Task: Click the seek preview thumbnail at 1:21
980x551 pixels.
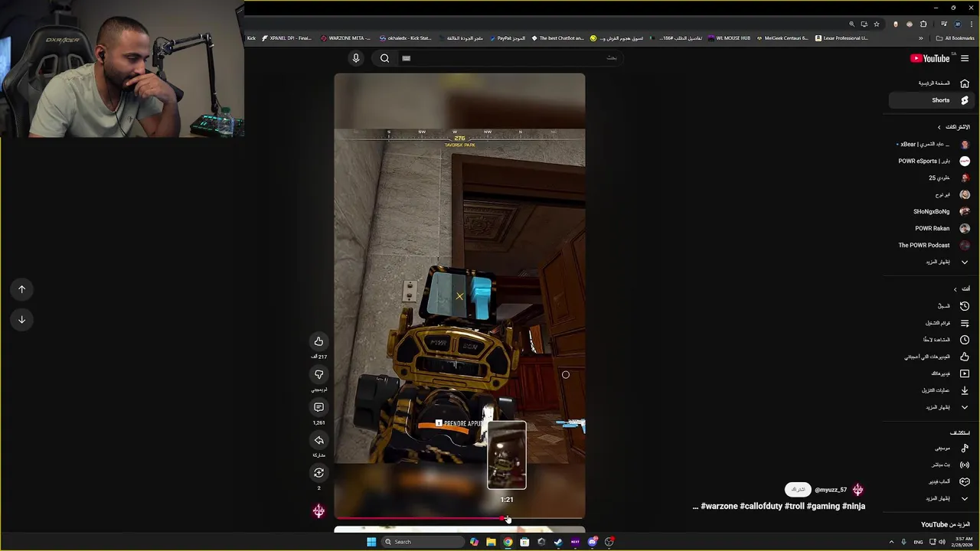Action: tap(507, 455)
